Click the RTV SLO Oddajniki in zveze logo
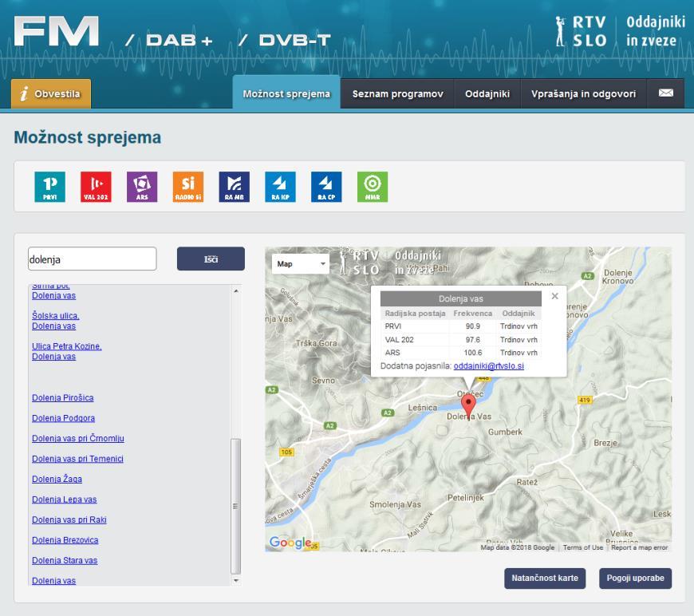The height and width of the screenshot is (616, 694). pos(620,31)
